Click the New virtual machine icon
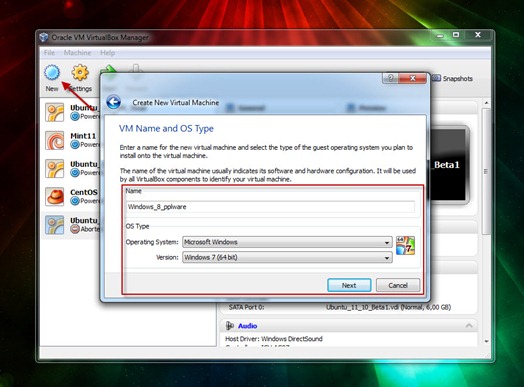 [52, 73]
